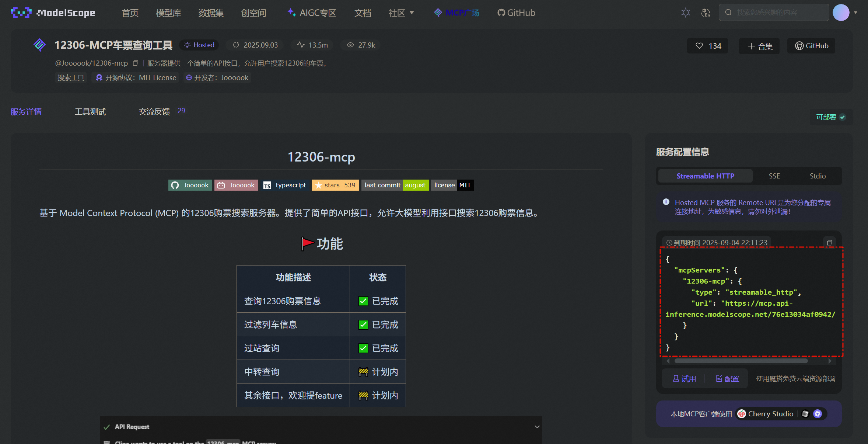Open the 首页 nav item
868x444 pixels.
coord(130,13)
